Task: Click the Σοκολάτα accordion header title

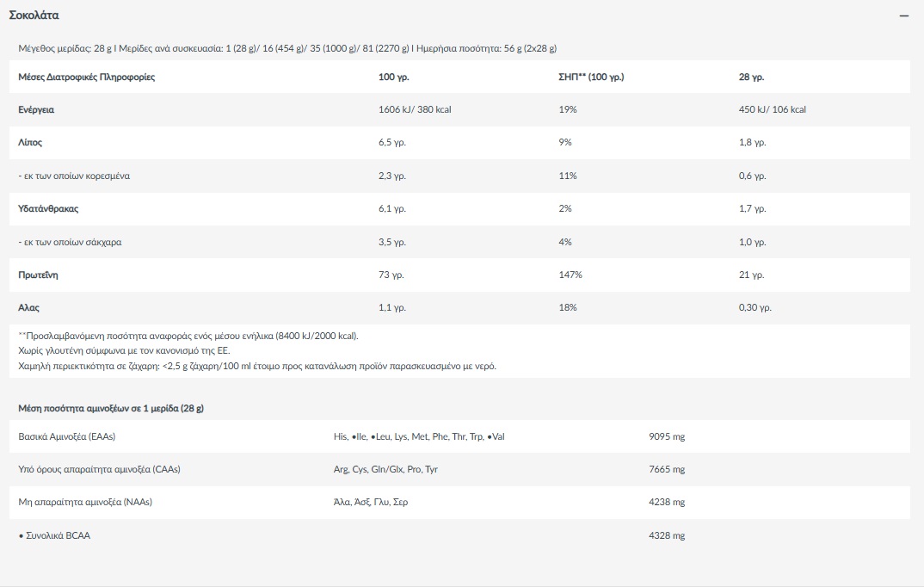Action: tap(34, 15)
